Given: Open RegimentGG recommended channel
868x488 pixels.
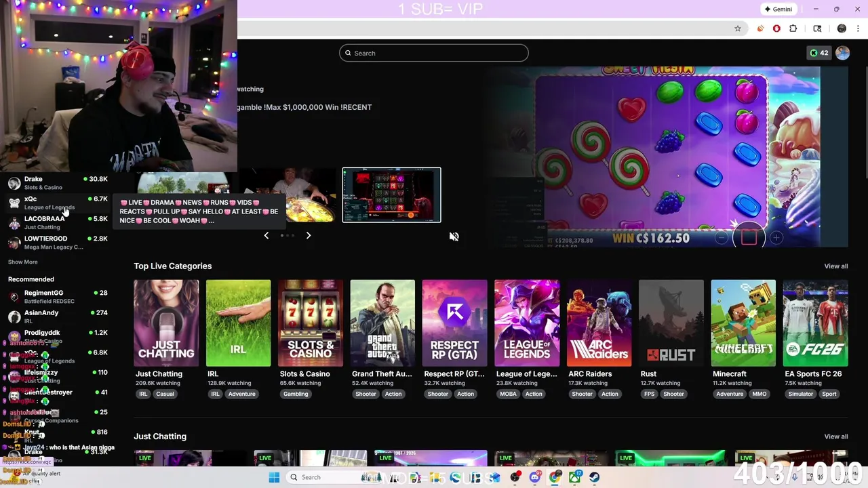Looking at the screenshot, I should tap(58, 297).
